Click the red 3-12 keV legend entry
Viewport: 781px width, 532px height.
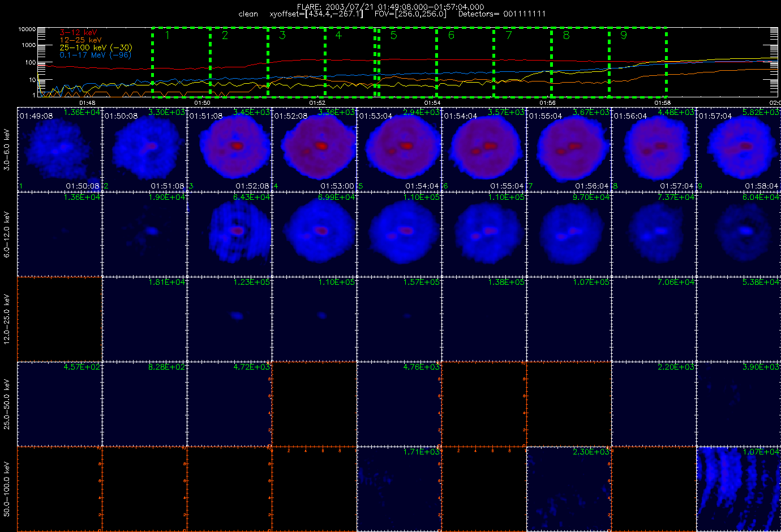pos(78,33)
